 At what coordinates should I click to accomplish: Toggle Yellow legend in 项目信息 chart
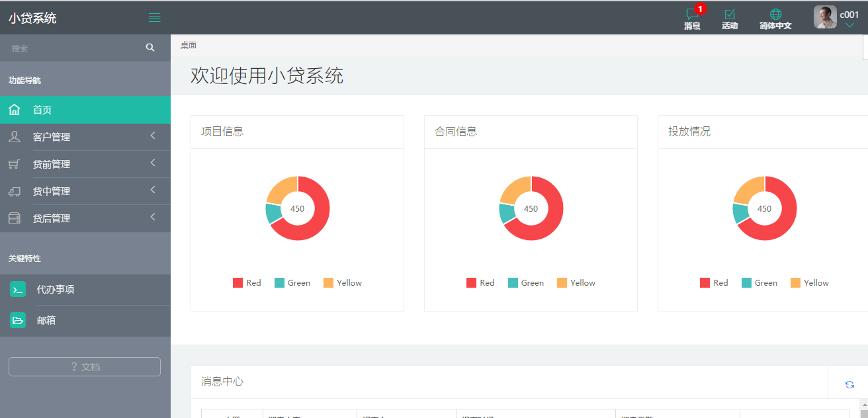coord(343,282)
